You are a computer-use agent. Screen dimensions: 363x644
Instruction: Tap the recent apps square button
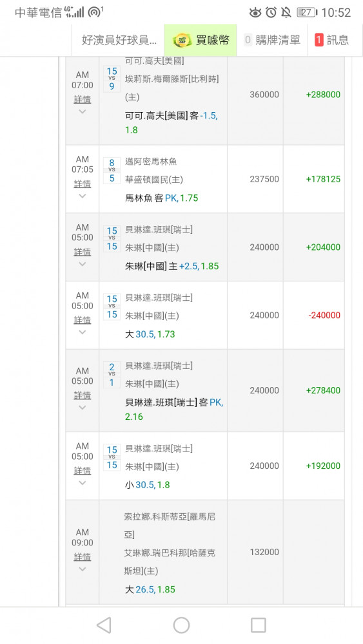(258, 625)
